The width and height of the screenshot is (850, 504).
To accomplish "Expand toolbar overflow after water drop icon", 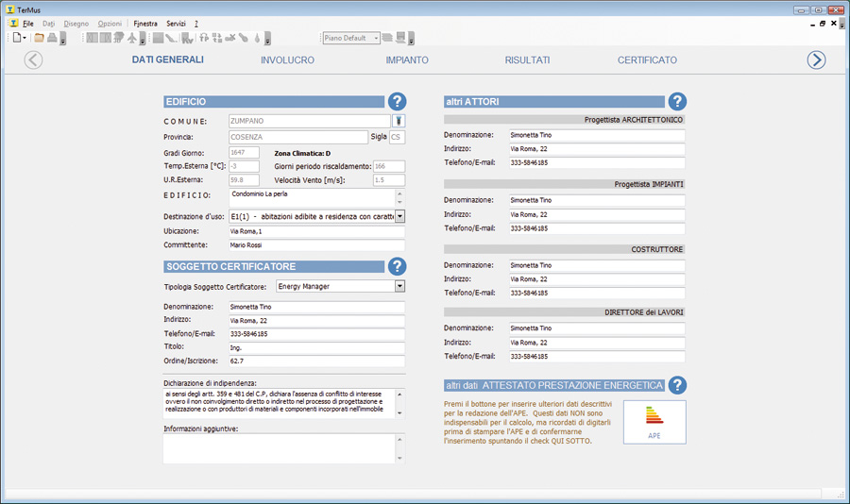I will pos(268,39).
